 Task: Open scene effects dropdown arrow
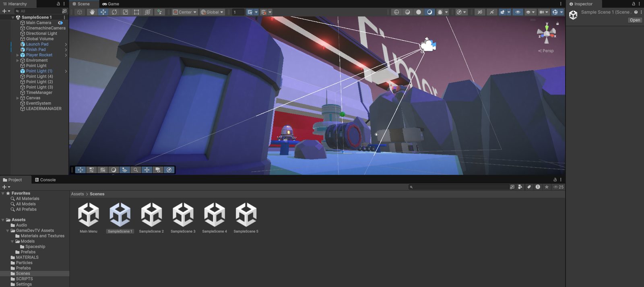509,12
